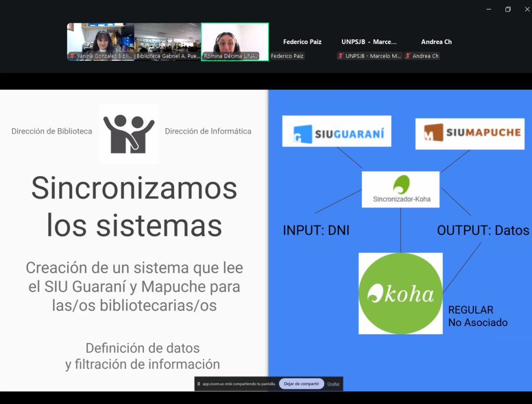Select Romina Décima UNAJ video thumbnail

coord(235,42)
